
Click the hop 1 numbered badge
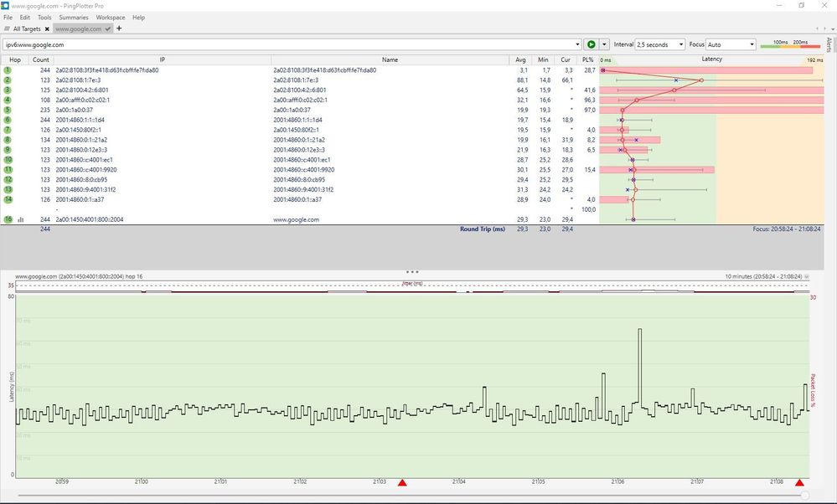pyautogui.click(x=7, y=70)
